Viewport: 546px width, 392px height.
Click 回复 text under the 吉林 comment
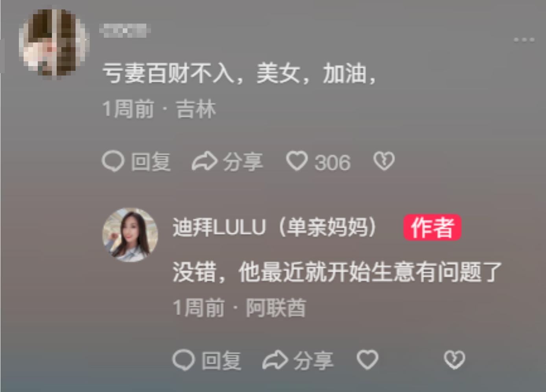[x=151, y=162]
